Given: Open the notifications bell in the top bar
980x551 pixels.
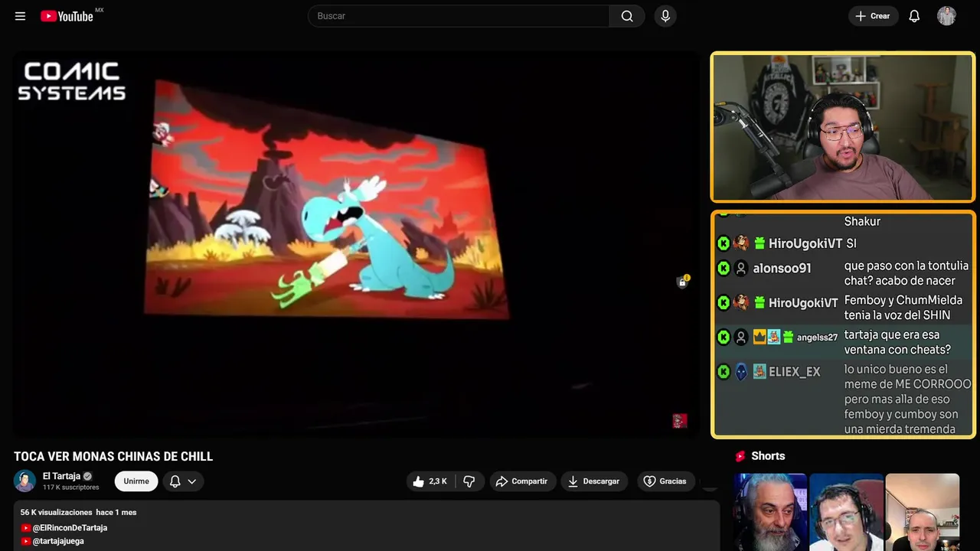Looking at the screenshot, I should pyautogui.click(x=914, y=16).
